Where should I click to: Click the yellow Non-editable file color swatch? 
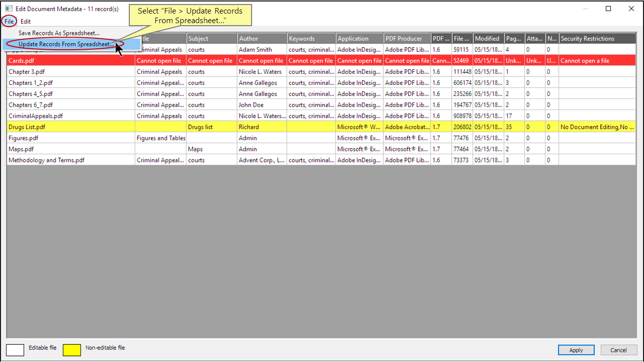pos(71,350)
